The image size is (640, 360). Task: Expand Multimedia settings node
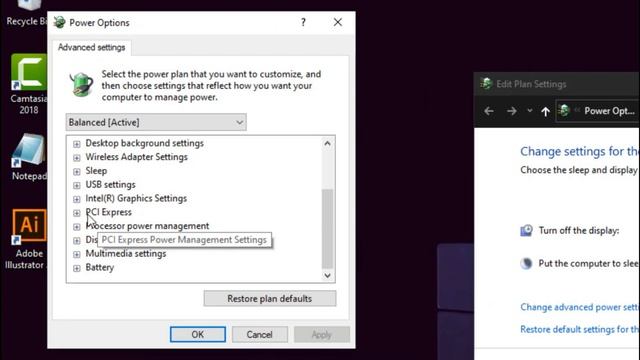pos(77,254)
